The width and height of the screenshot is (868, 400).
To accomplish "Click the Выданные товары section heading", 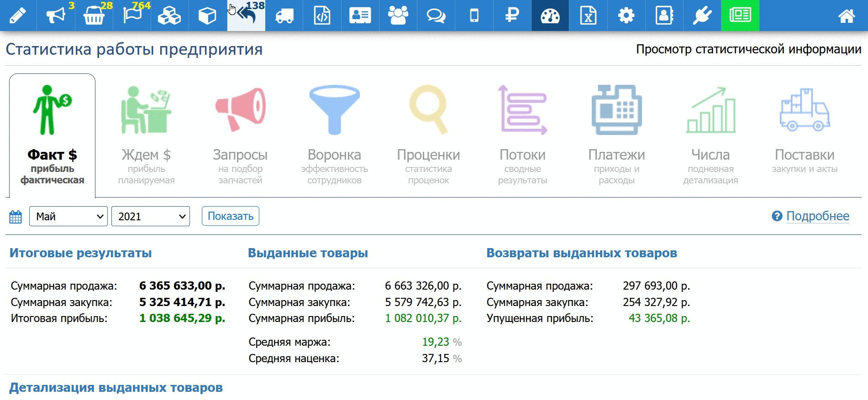I will pyautogui.click(x=308, y=253).
